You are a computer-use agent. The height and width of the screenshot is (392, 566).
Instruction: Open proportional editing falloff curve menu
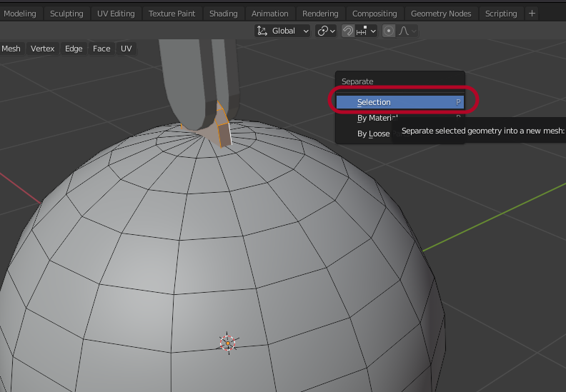tap(407, 31)
